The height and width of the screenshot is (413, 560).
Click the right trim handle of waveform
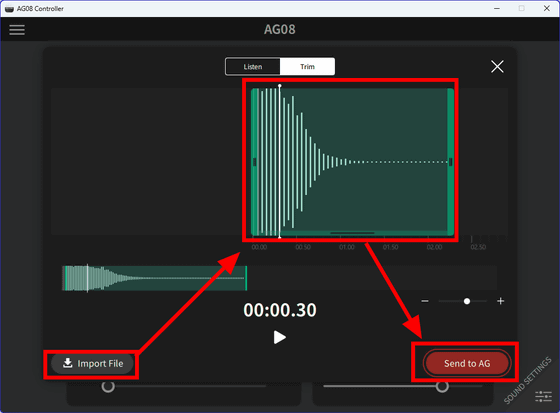pyautogui.click(x=450, y=162)
